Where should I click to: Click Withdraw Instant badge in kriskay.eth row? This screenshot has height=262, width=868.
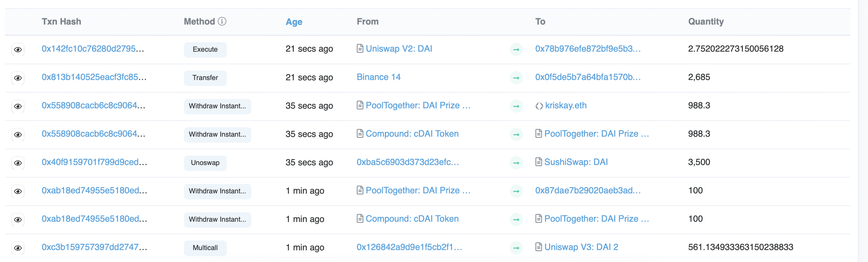(x=217, y=106)
